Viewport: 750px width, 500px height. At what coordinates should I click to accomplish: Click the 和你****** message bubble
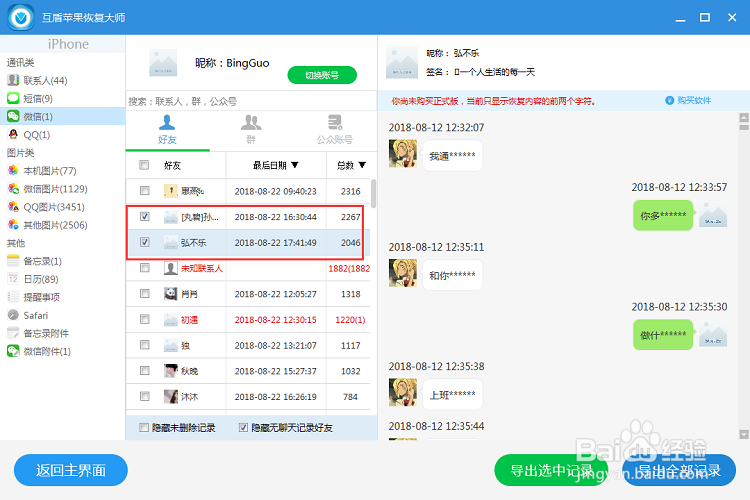click(452, 275)
